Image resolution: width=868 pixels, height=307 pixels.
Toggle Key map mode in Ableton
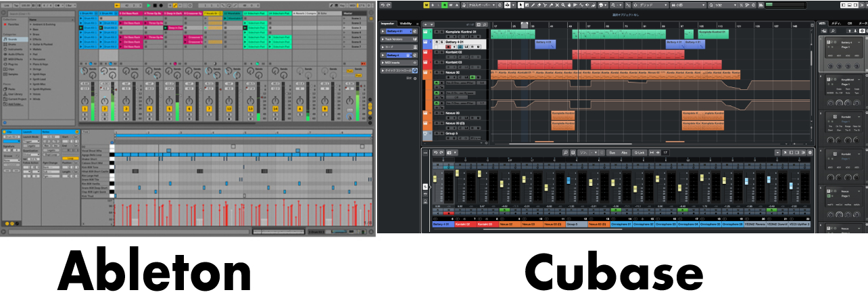pos(342,5)
